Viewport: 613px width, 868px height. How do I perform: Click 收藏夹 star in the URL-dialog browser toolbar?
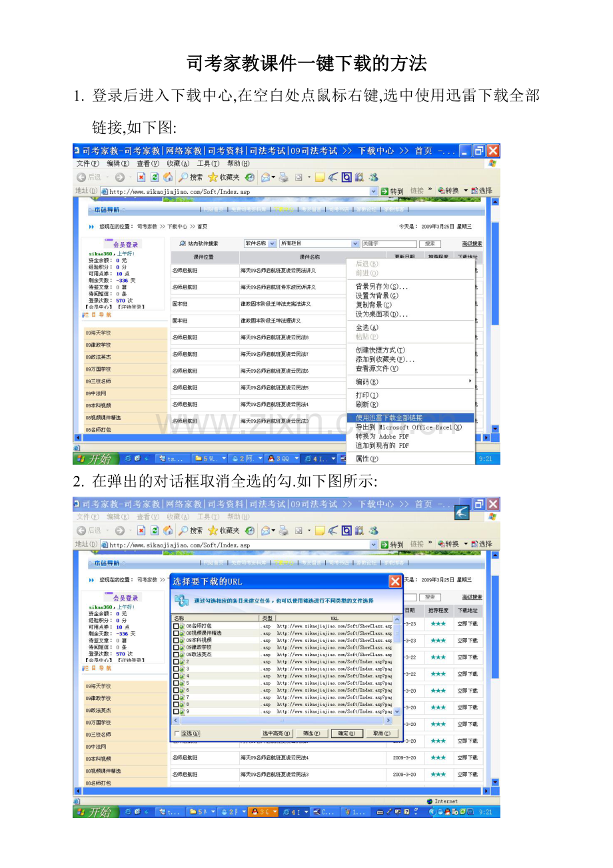213,531
